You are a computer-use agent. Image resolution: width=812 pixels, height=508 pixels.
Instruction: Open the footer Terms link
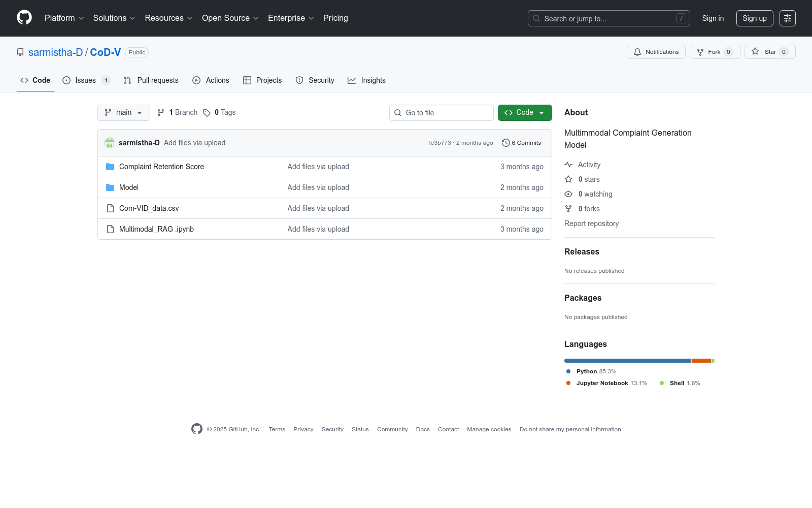click(277, 429)
